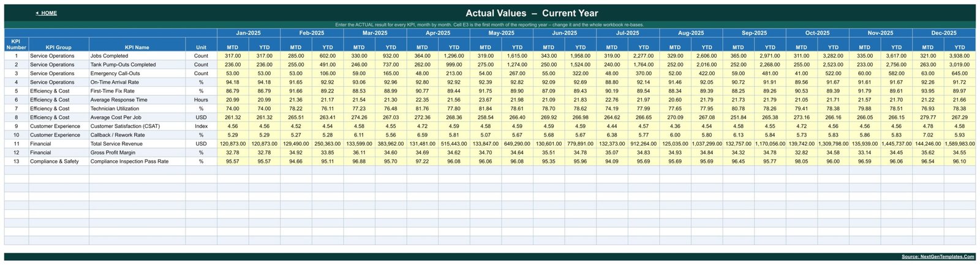The image size is (980, 265).
Task: Click Average Cost Per Job Mar MTD 274.26
Action: pyautogui.click(x=359, y=118)
